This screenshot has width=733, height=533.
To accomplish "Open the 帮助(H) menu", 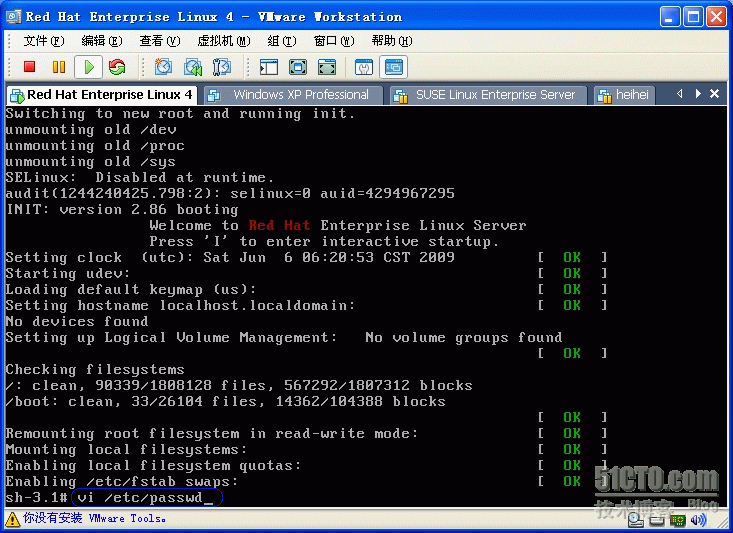I will click(x=392, y=41).
